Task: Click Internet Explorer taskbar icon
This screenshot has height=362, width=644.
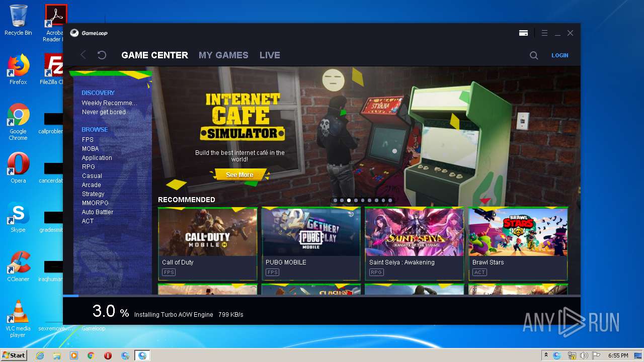Action: click(40, 355)
